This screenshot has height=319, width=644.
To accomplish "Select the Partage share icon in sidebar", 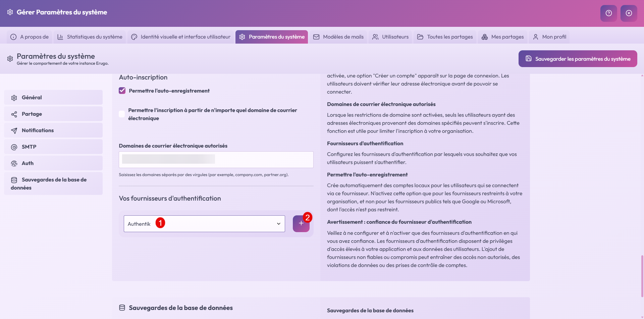I will click(x=14, y=114).
